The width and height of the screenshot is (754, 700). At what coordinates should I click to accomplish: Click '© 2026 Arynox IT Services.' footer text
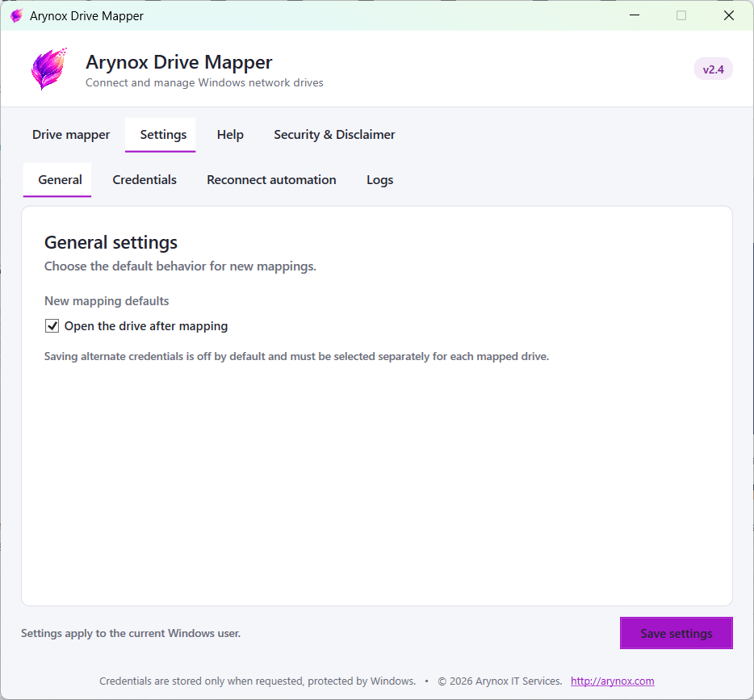coord(500,681)
